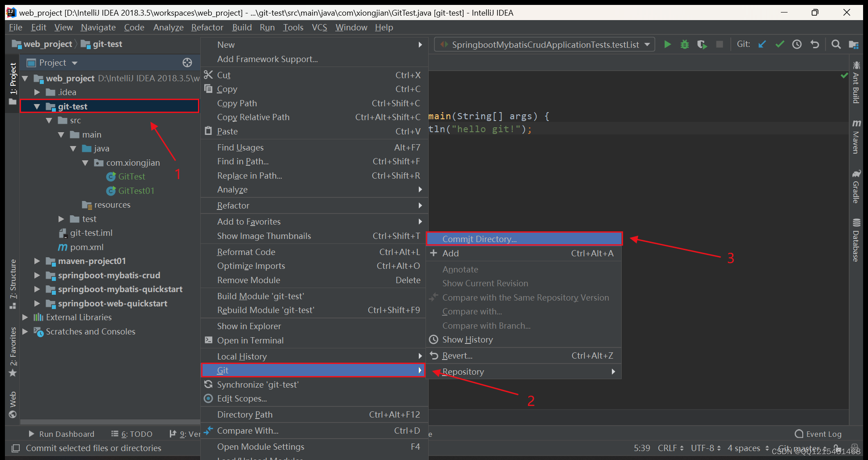Image resolution: width=868 pixels, height=460 pixels.
Task: Open the Run Dashboard tool window
Action: coord(62,434)
